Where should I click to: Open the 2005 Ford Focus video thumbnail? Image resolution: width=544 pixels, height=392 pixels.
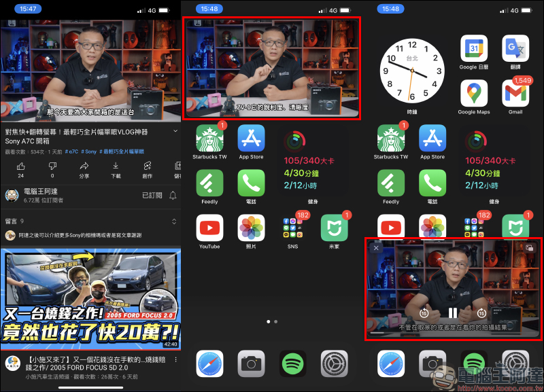coord(90,299)
